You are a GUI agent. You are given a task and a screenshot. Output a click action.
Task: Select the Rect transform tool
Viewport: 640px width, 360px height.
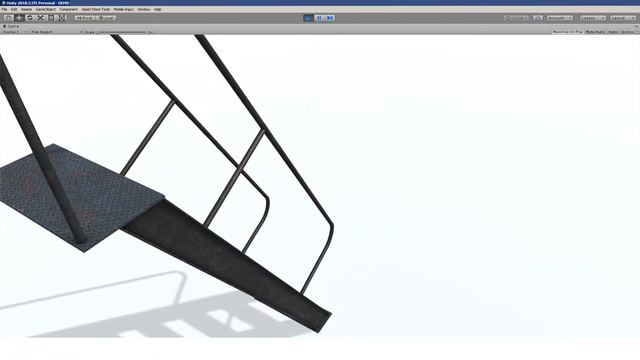tap(51, 18)
